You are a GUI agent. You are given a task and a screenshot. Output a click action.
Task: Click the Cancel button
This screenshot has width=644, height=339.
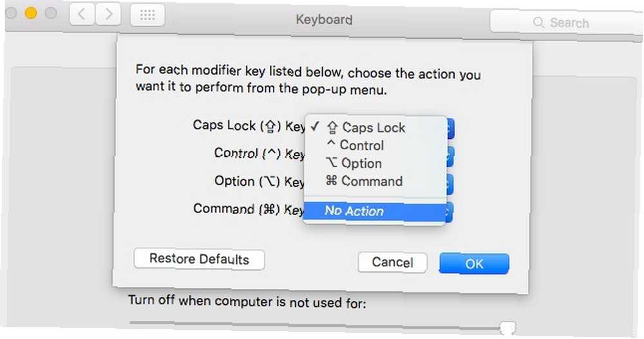click(x=392, y=262)
